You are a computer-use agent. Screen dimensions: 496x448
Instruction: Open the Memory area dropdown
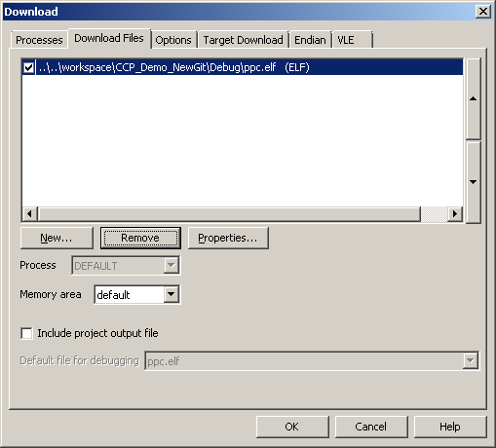[172, 295]
